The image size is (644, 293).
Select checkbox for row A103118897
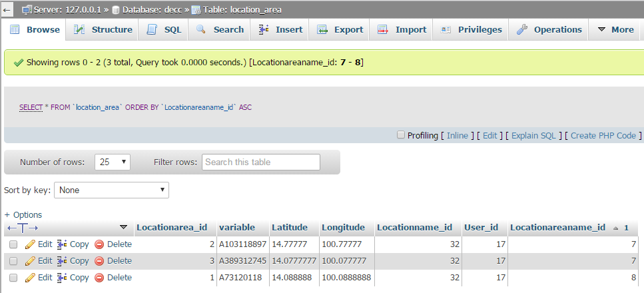click(x=13, y=244)
